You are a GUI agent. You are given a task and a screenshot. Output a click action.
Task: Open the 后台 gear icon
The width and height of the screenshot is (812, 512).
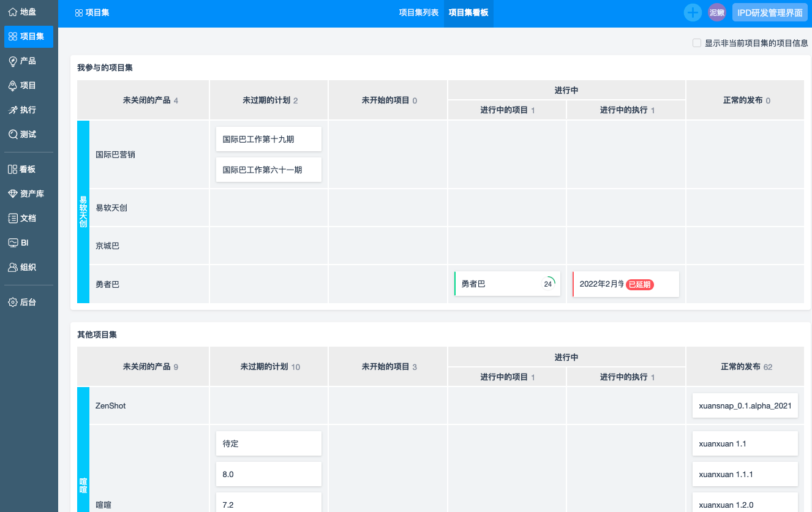[x=13, y=302]
